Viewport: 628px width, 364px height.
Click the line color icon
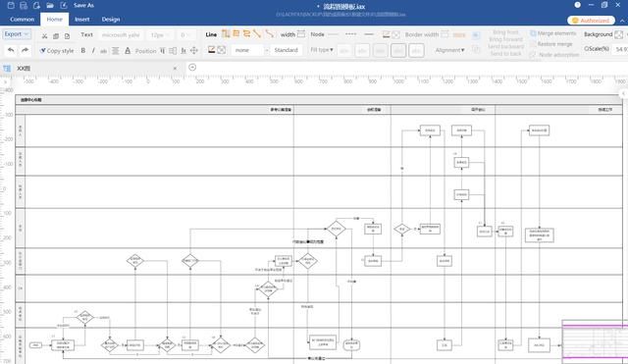[x=212, y=50]
